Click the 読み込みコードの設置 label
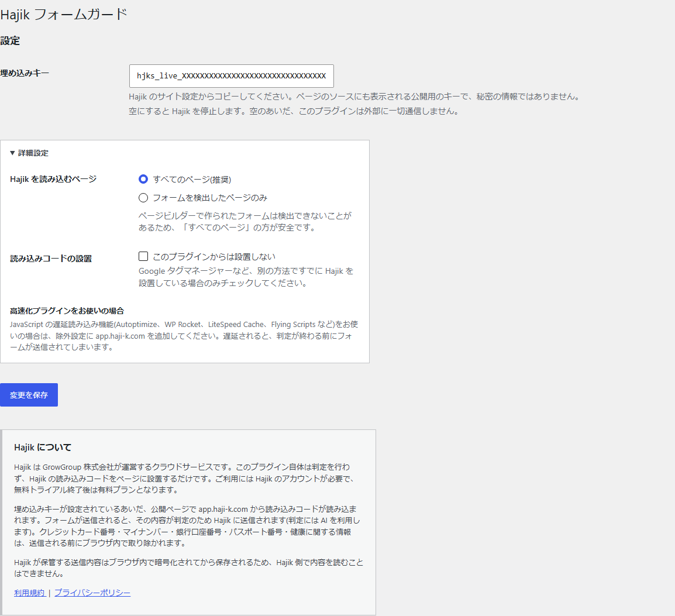Image resolution: width=675 pixels, height=616 pixels. (x=51, y=259)
